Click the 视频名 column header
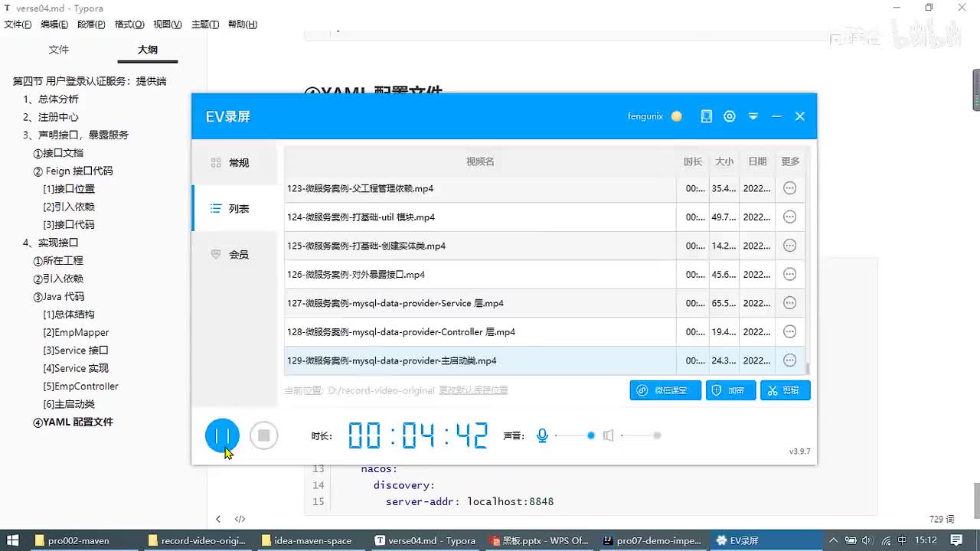 pyautogui.click(x=480, y=161)
